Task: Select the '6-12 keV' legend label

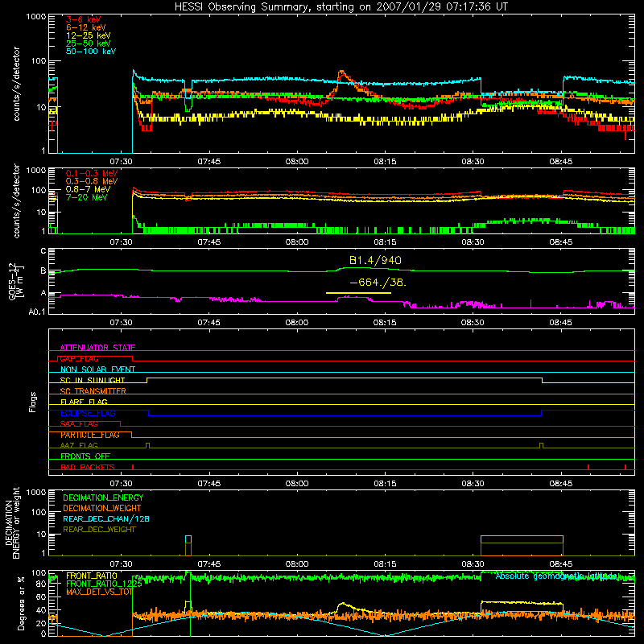Action: pyautogui.click(x=86, y=27)
